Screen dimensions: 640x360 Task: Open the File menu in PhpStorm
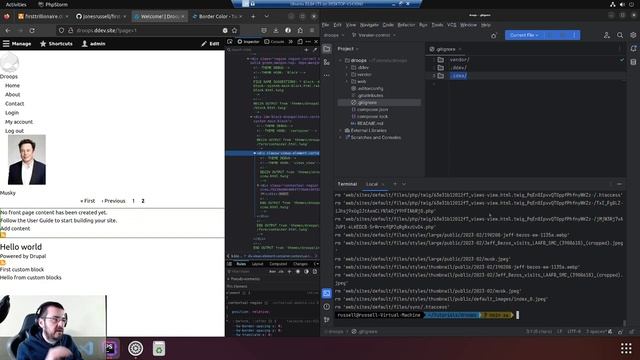[325, 25]
